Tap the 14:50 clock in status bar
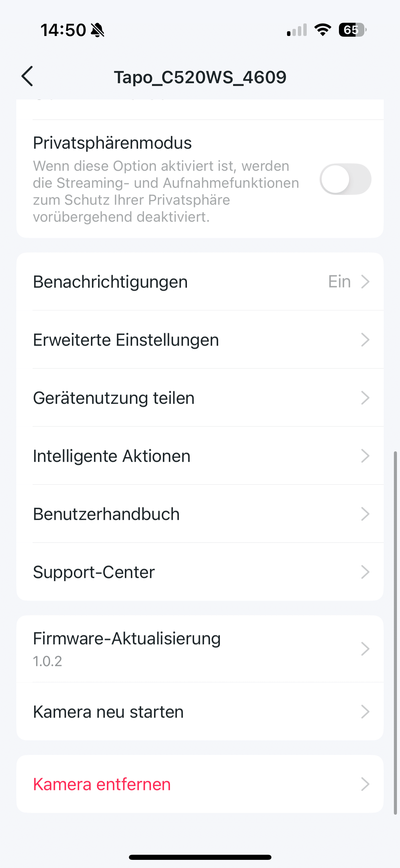 pos(63,30)
